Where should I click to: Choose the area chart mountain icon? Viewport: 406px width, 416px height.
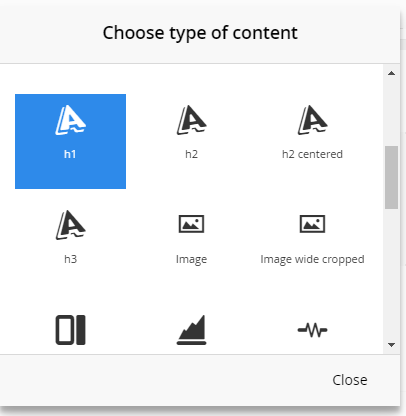[x=191, y=330]
